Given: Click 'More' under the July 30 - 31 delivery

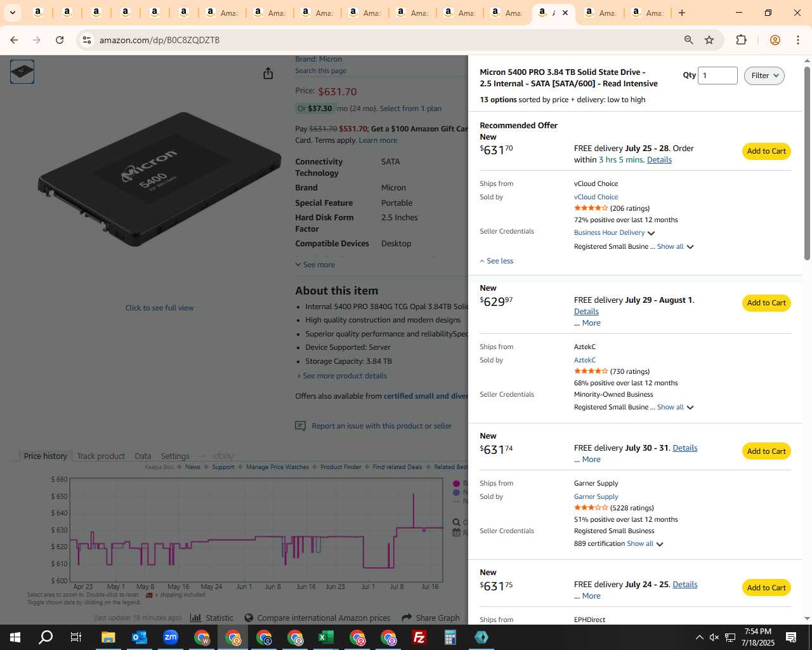Looking at the screenshot, I should [x=591, y=460].
